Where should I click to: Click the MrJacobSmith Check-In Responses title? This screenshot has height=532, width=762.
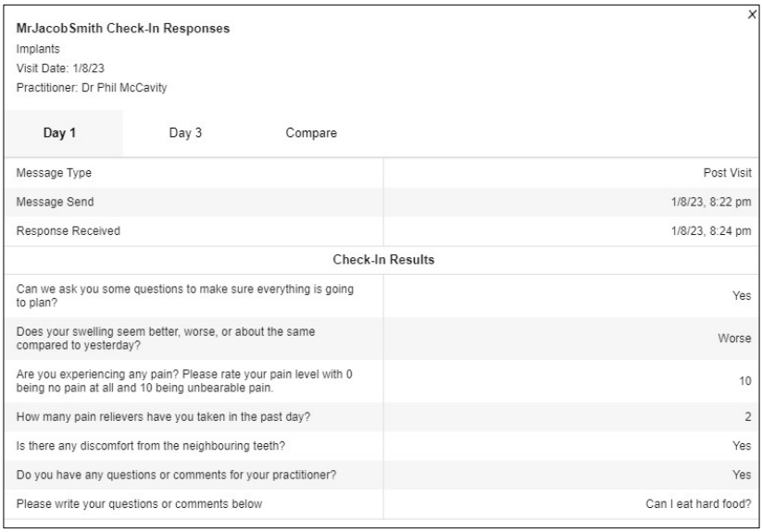(x=123, y=29)
